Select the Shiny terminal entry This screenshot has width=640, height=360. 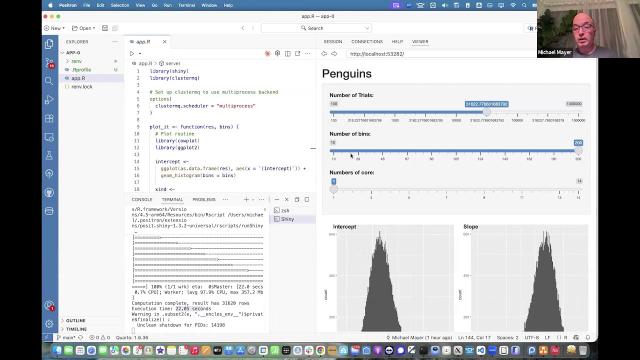(x=292, y=219)
